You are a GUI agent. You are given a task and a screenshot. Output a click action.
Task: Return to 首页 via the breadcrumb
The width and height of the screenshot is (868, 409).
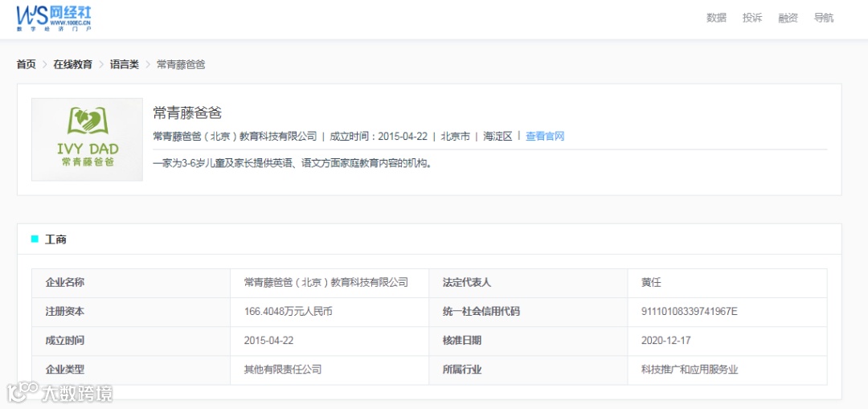26,64
